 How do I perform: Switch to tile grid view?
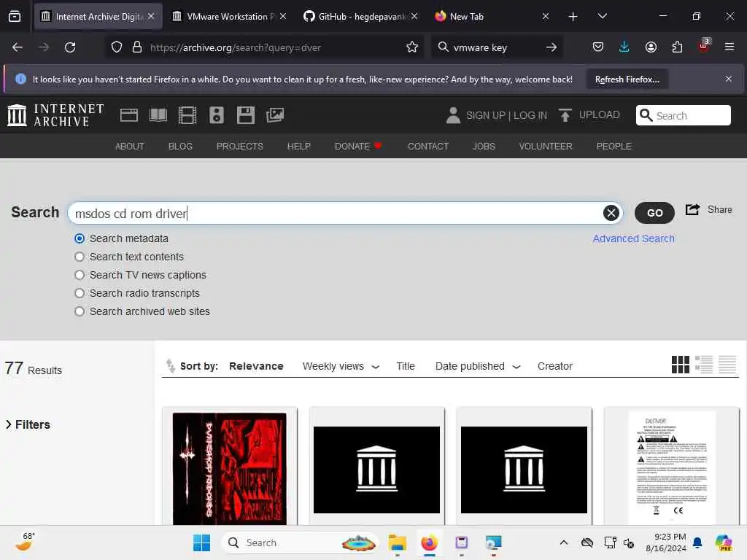pyautogui.click(x=681, y=365)
